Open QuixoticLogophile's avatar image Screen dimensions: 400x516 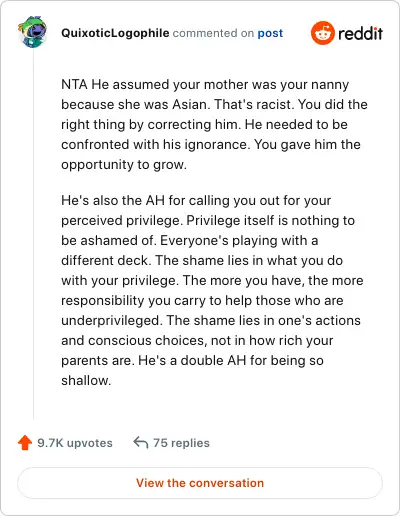pos(32,32)
